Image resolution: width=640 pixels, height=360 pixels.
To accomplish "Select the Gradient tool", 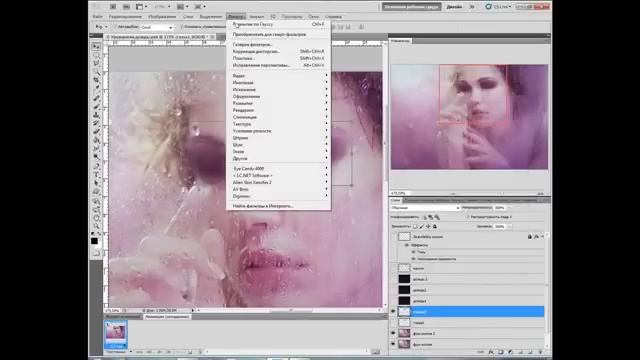I will point(96,140).
